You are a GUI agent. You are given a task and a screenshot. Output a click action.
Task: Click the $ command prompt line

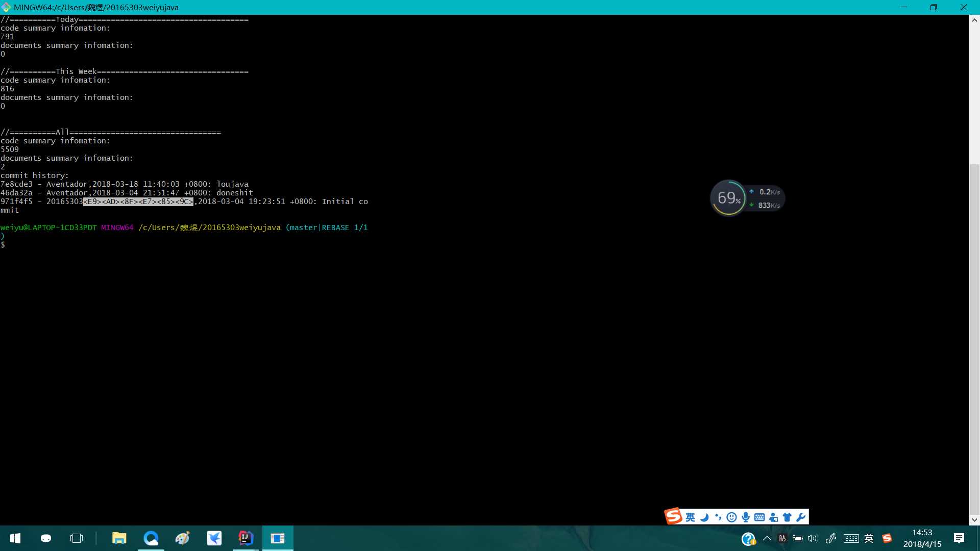point(3,245)
